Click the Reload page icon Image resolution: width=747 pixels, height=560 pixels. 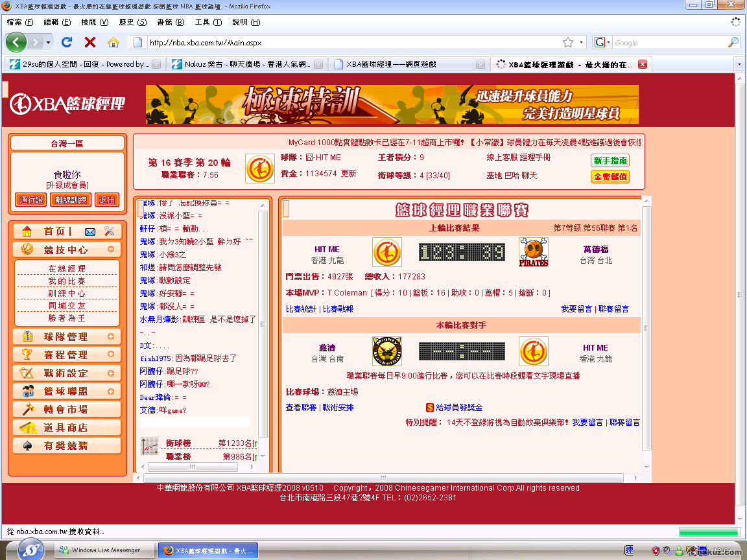coord(66,42)
